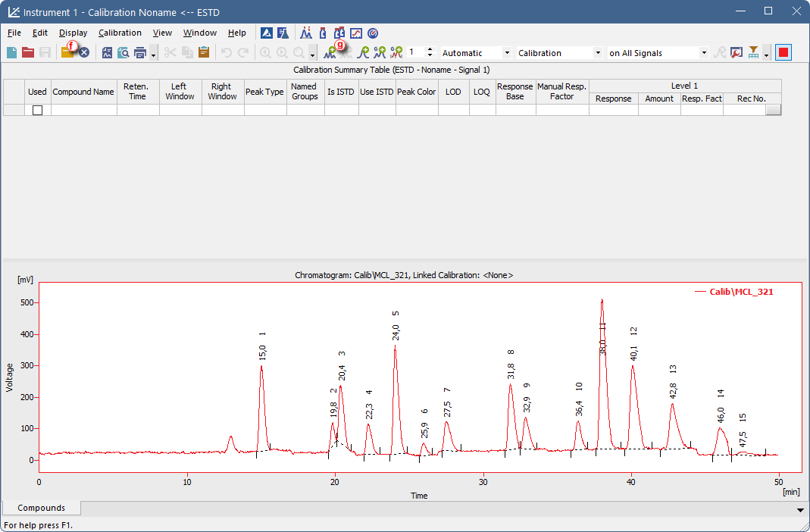The image size is (810, 532).
Task: Click the flask instrument window icon
Action: point(283,33)
